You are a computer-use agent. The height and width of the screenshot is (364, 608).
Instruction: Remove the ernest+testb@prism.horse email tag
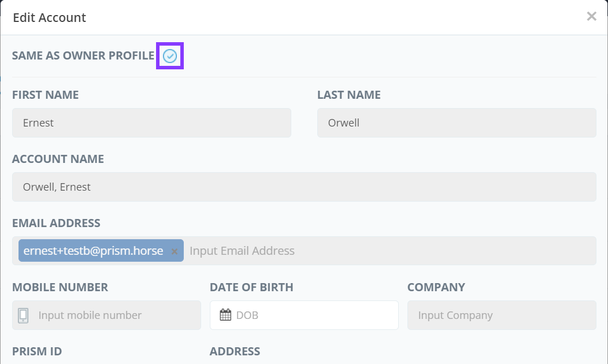tap(175, 251)
